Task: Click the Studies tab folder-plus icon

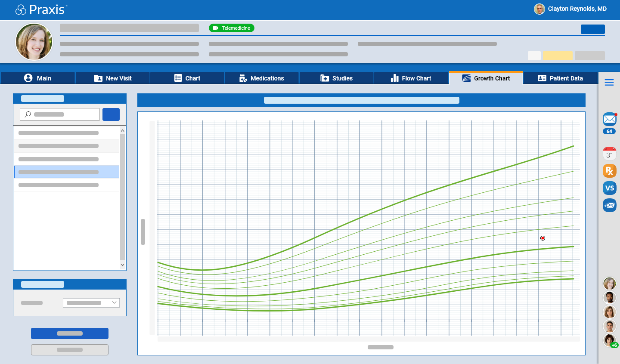Action: tap(325, 78)
